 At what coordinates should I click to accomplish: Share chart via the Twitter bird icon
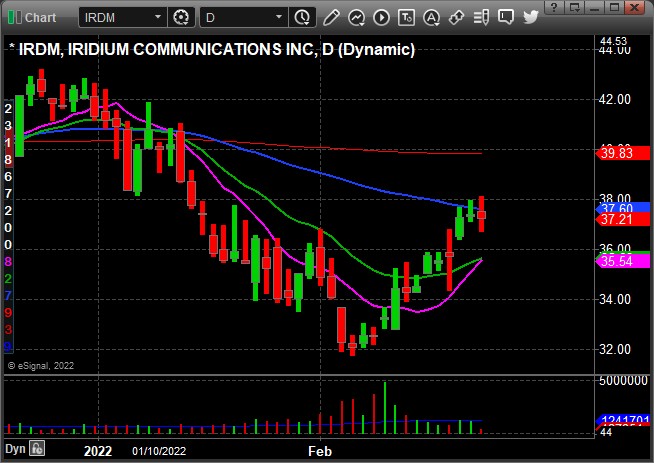point(531,18)
